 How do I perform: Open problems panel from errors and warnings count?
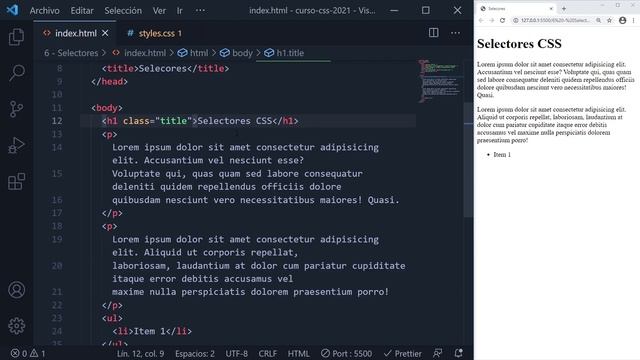[27, 353]
